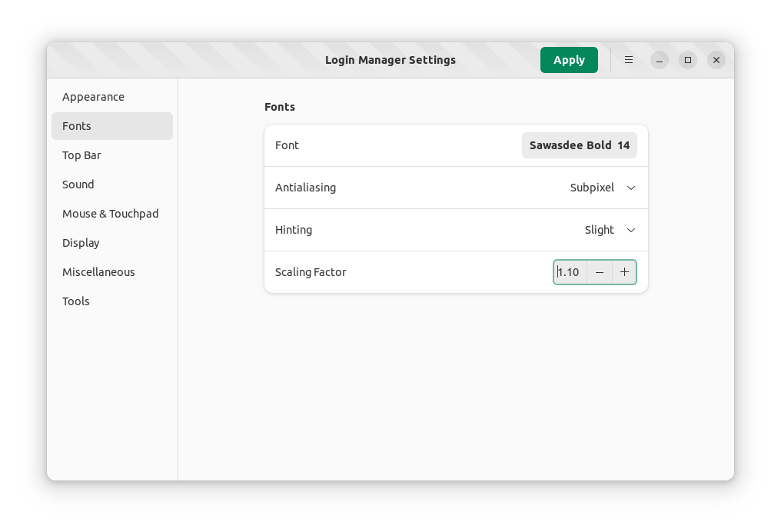The width and height of the screenshot is (781, 532).
Task: Open the Subpixel antialiasing dropdown
Action: pyautogui.click(x=592, y=188)
